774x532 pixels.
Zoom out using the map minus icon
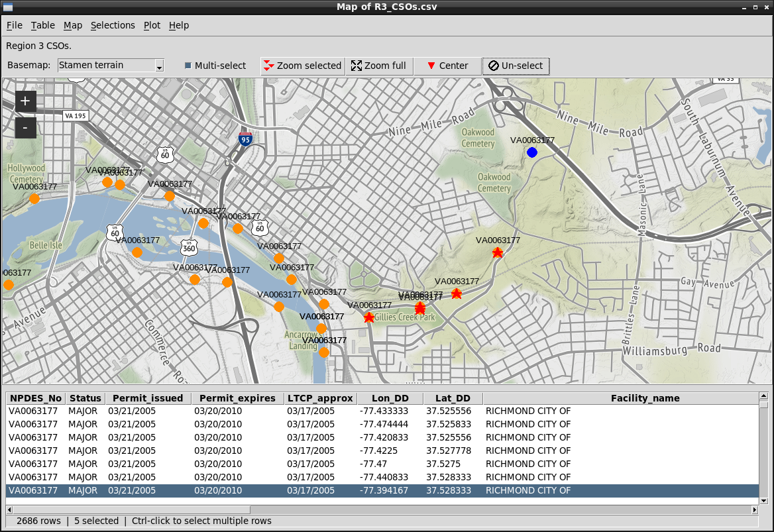coord(25,128)
